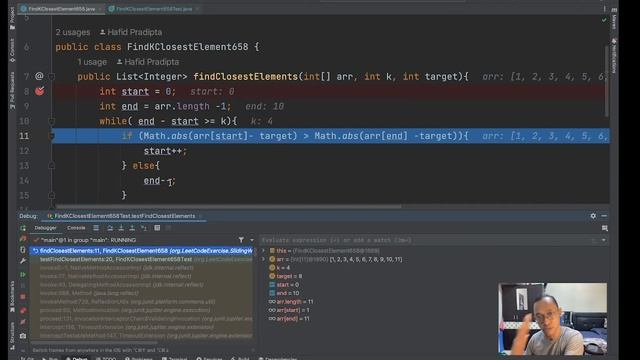640x360 pixels.
Task: Click the Step Over debugger icon
Action: pyautogui.click(x=110, y=228)
